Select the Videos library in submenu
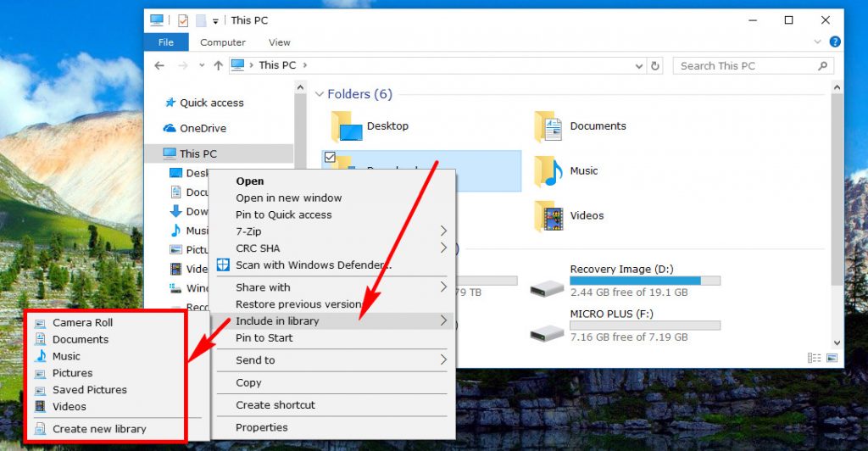This screenshot has width=868, height=451. pyautogui.click(x=70, y=406)
